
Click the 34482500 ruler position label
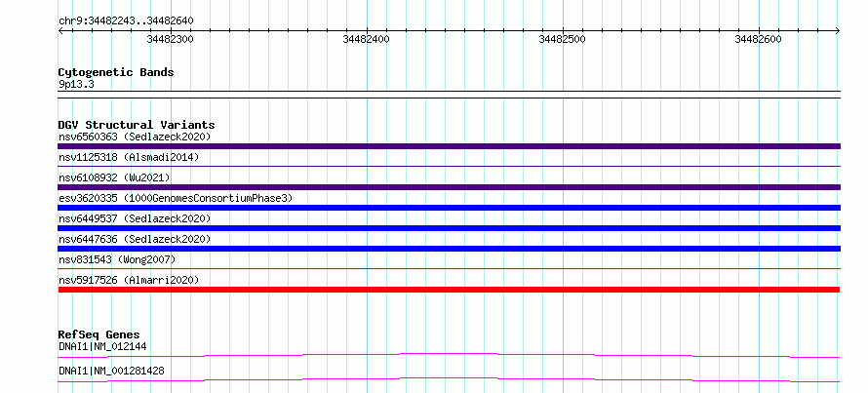point(562,39)
